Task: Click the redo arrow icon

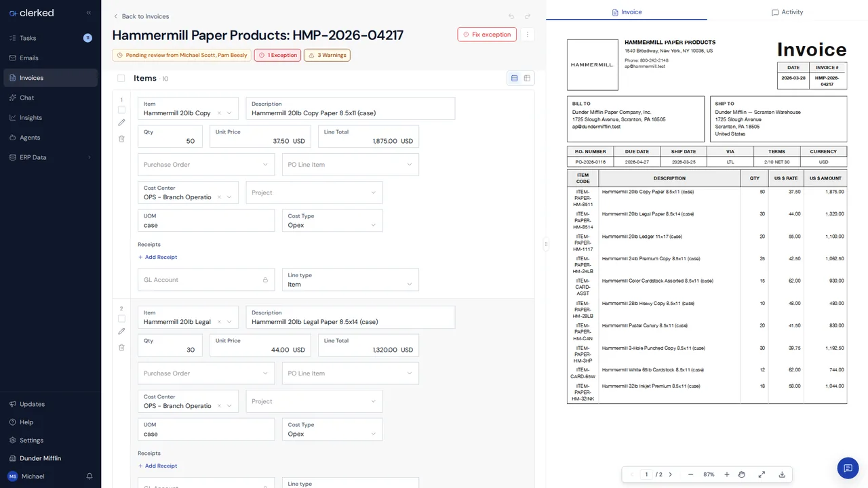Action: point(528,16)
